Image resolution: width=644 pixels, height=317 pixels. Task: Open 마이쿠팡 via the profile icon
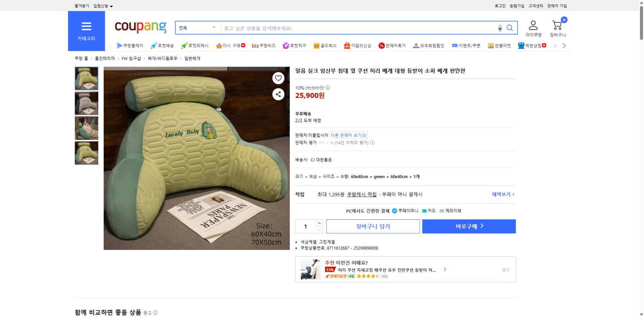click(533, 27)
